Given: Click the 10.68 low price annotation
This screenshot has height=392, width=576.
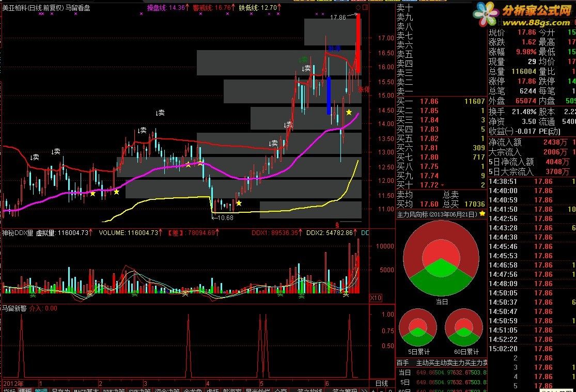Looking at the screenshot, I should [x=225, y=217].
